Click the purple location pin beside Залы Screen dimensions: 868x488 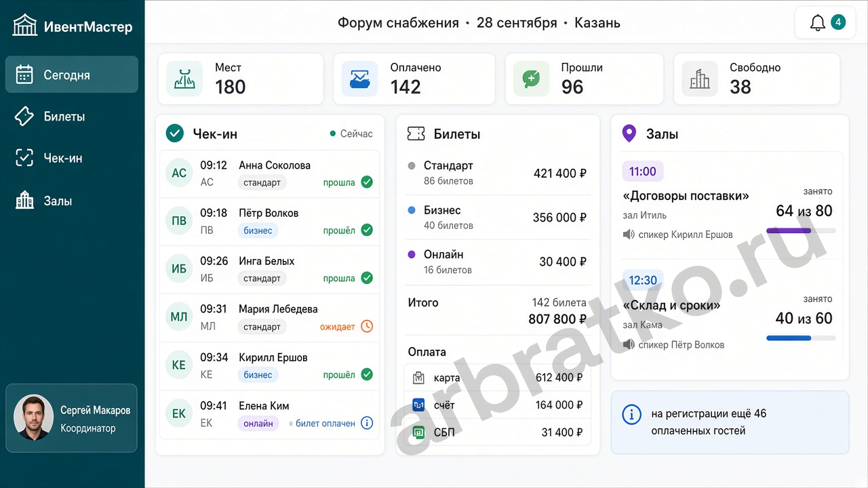tap(629, 134)
